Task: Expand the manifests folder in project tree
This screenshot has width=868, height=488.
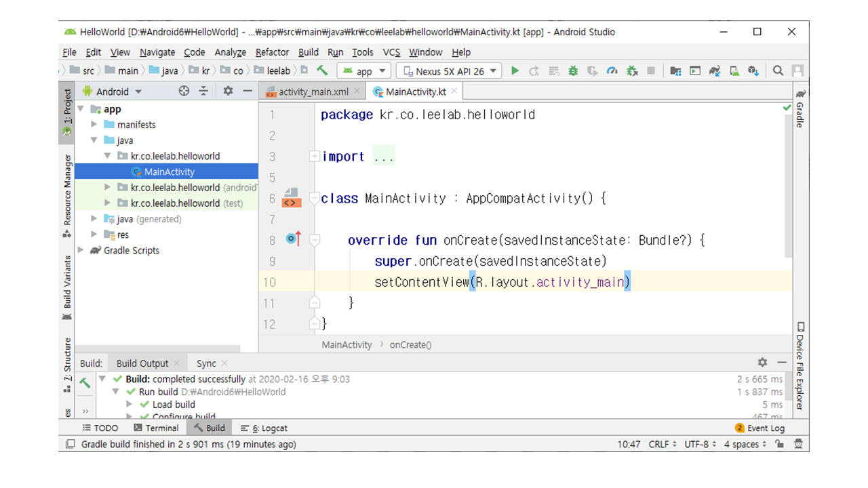Action: click(x=94, y=125)
